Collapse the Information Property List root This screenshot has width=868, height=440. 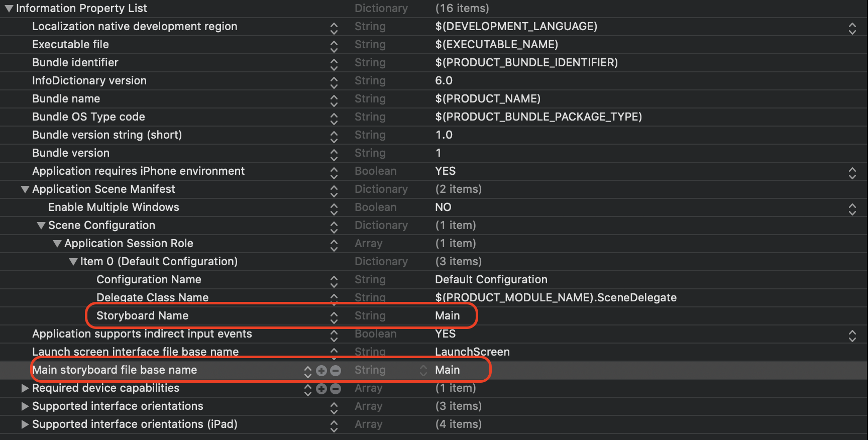pos(9,9)
